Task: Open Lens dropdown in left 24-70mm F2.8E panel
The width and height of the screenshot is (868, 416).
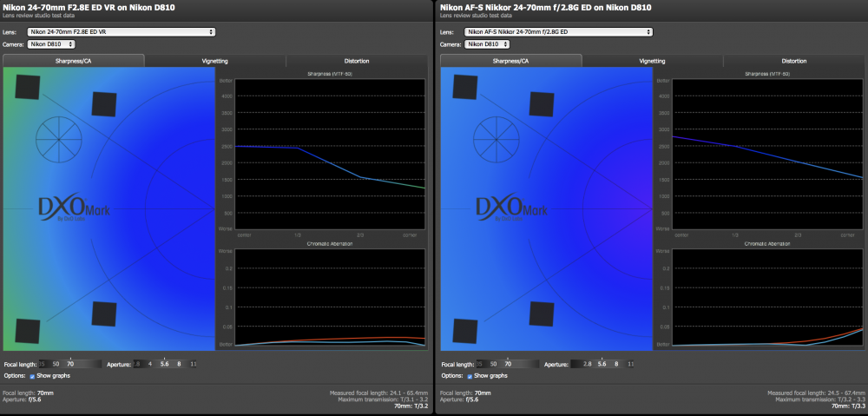Action: [122, 32]
